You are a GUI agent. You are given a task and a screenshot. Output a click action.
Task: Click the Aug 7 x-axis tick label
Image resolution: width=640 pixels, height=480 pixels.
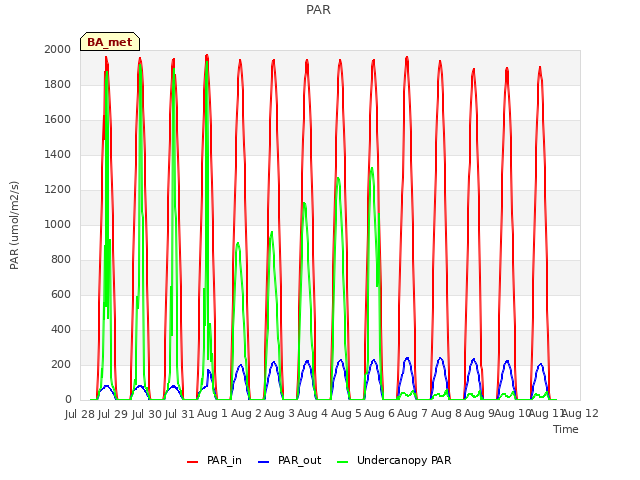tap(413, 414)
